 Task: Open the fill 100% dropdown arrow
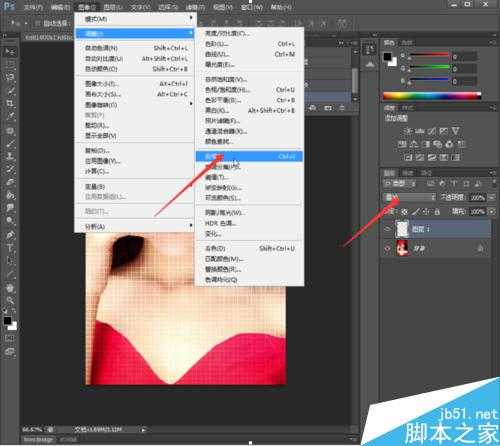(x=492, y=211)
